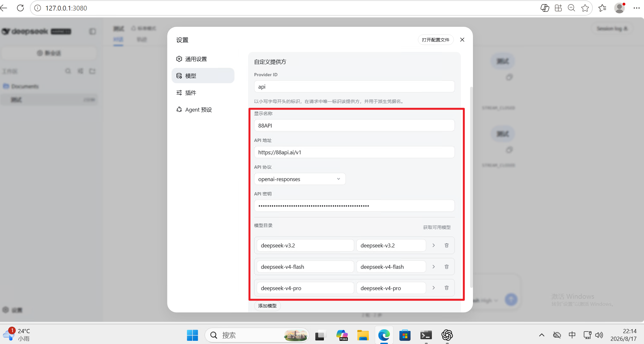Open File Explorer from the taskbar
644x344 pixels.
click(x=363, y=335)
